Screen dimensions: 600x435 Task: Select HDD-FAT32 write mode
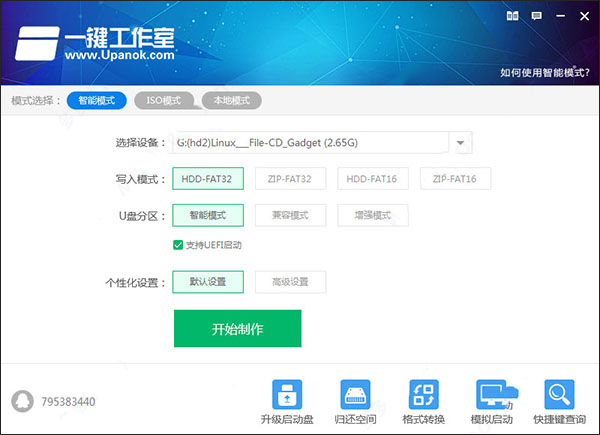(208, 179)
